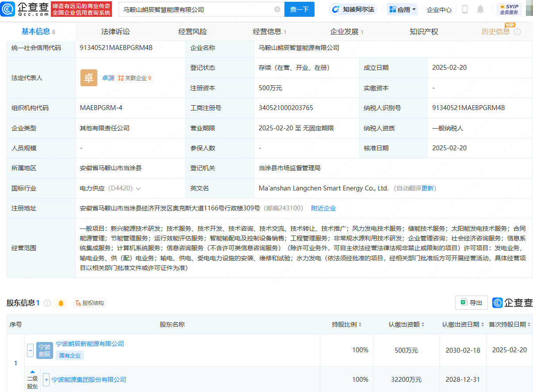Export shareholder data with 导出
This screenshot has height=392, width=533.
pos(472,303)
